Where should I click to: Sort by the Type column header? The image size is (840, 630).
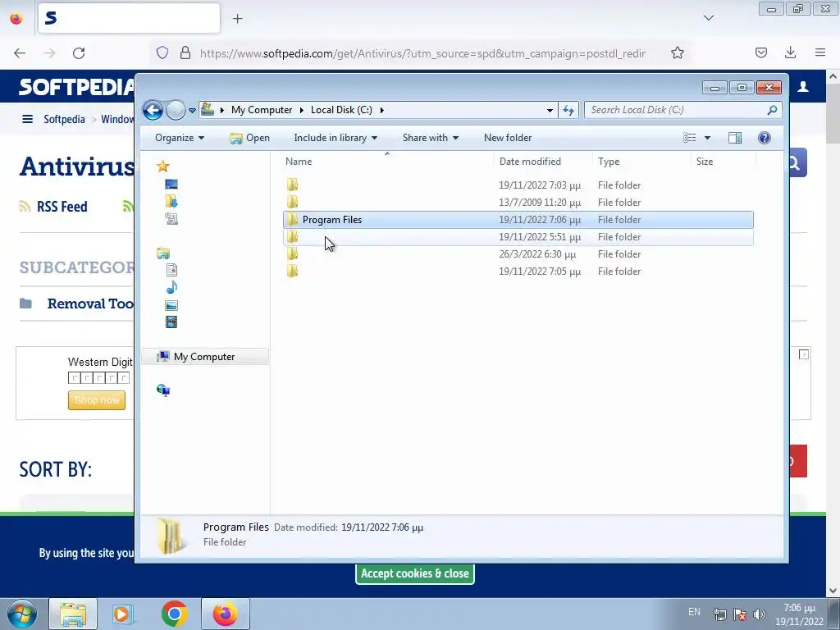[641, 162]
